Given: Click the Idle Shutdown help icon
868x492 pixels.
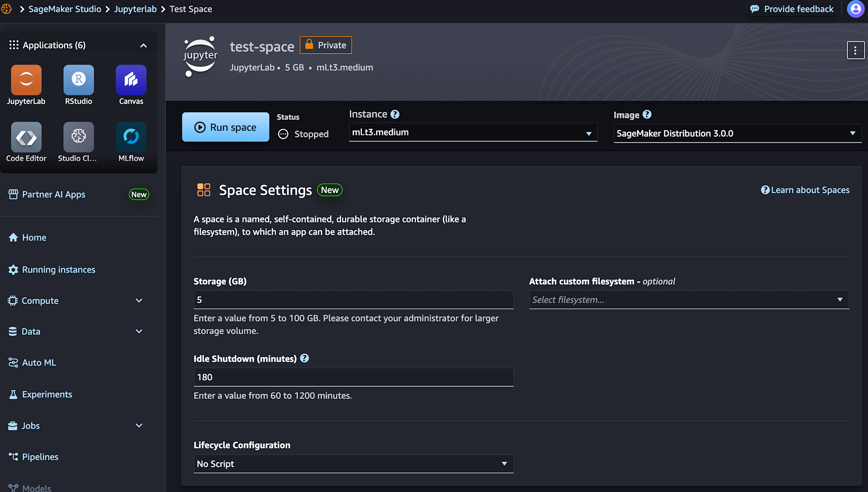Looking at the screenshot, I should pyautogui.click(x=304, y=358).
